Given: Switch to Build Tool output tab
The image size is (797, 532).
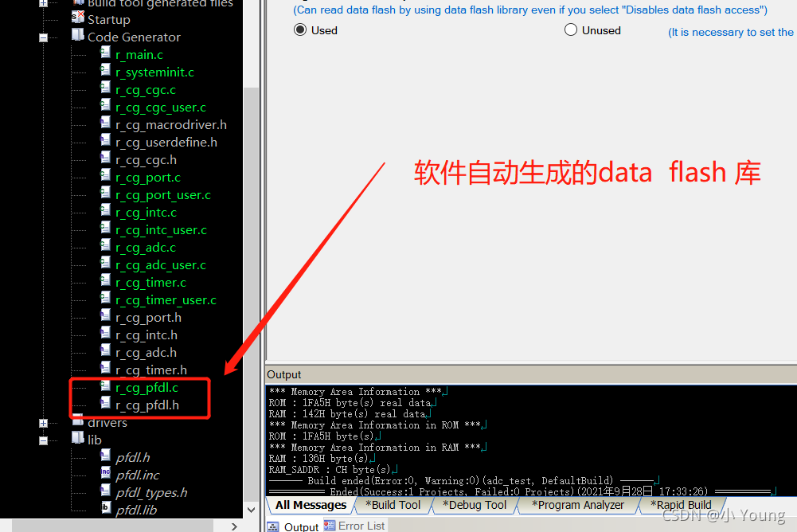Looking at the screenshot, I should point(393,505).
